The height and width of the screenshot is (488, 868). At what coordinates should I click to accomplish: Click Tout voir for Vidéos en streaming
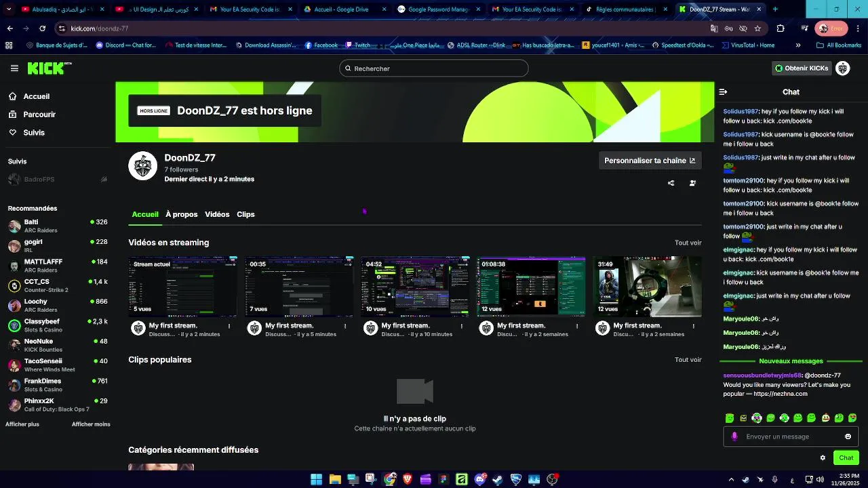[688, 243]
